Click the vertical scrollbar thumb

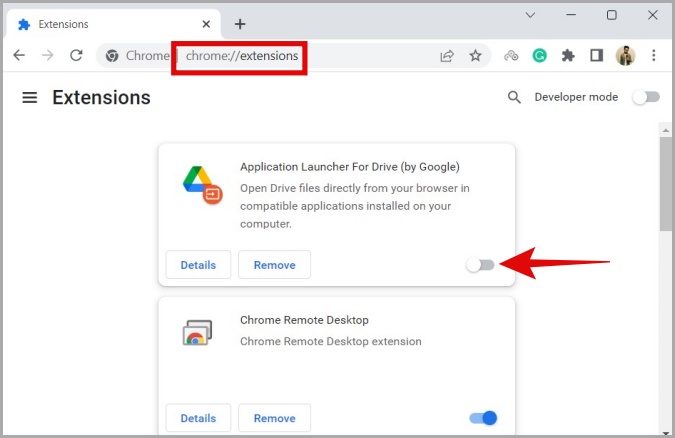(x=666, y=184)
